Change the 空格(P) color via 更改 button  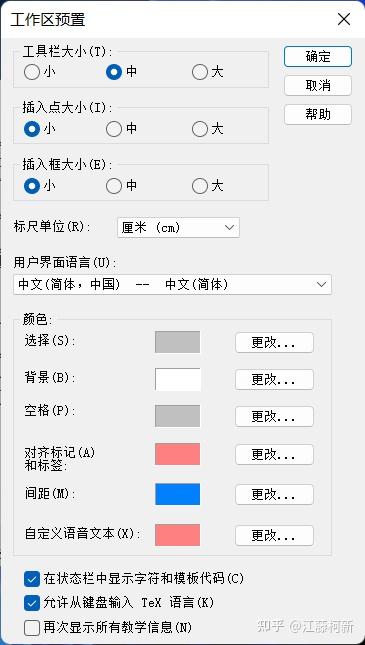[274, 416]
